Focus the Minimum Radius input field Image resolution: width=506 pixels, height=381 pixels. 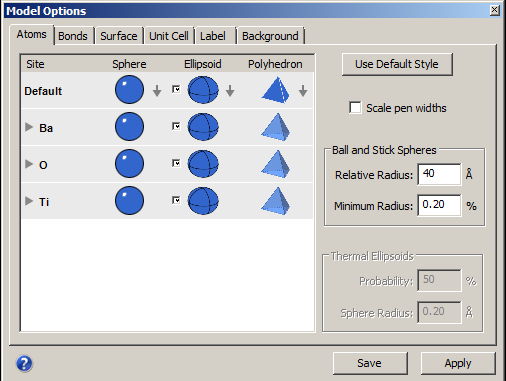point(439,205)
